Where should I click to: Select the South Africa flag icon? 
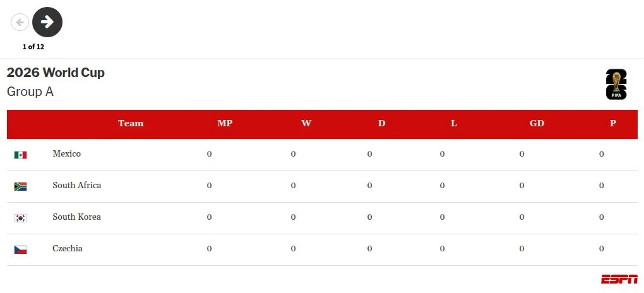point(21,186)
